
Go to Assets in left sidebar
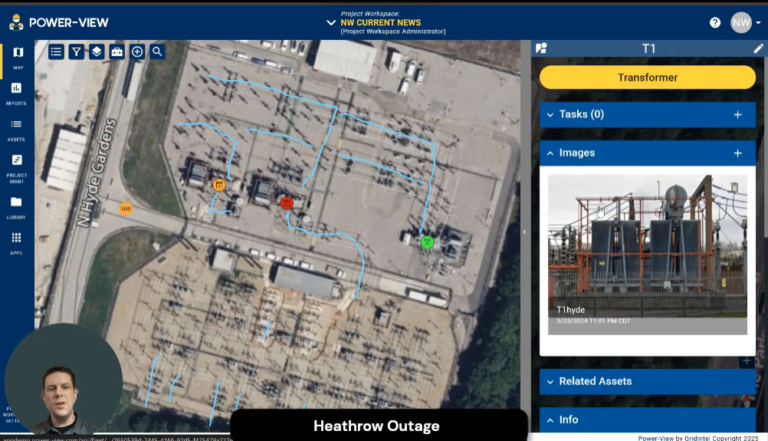click(x=17, y=129)
